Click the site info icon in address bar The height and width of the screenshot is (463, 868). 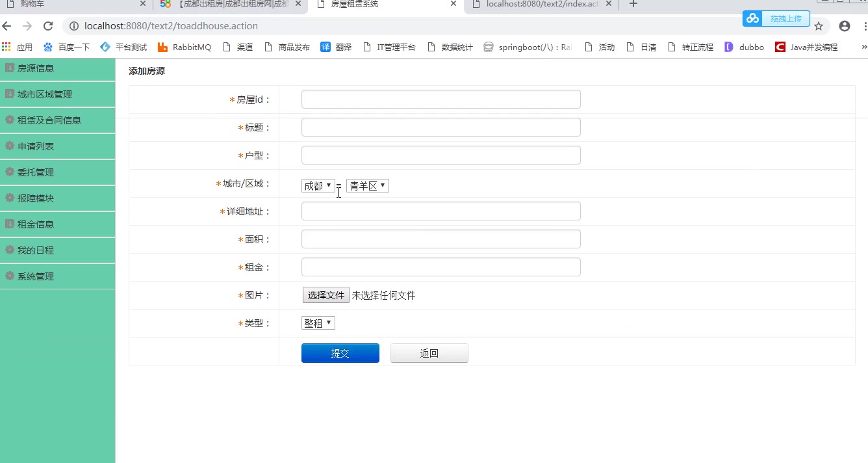tap(73, 26)
